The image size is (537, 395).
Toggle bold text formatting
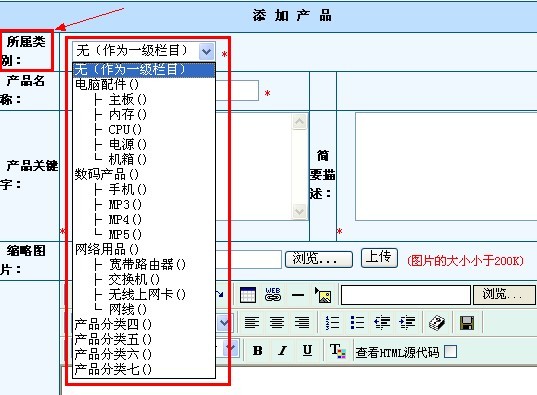[257, 350]
